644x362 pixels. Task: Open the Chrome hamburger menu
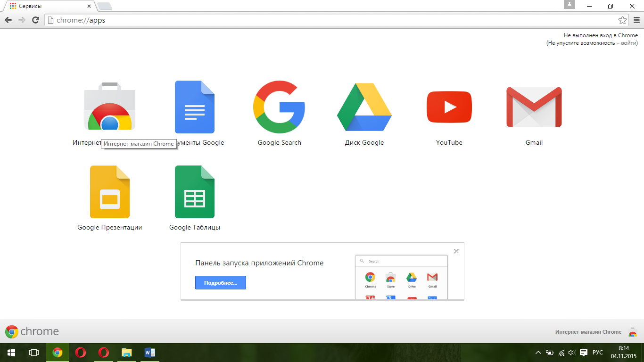point(636,20)
